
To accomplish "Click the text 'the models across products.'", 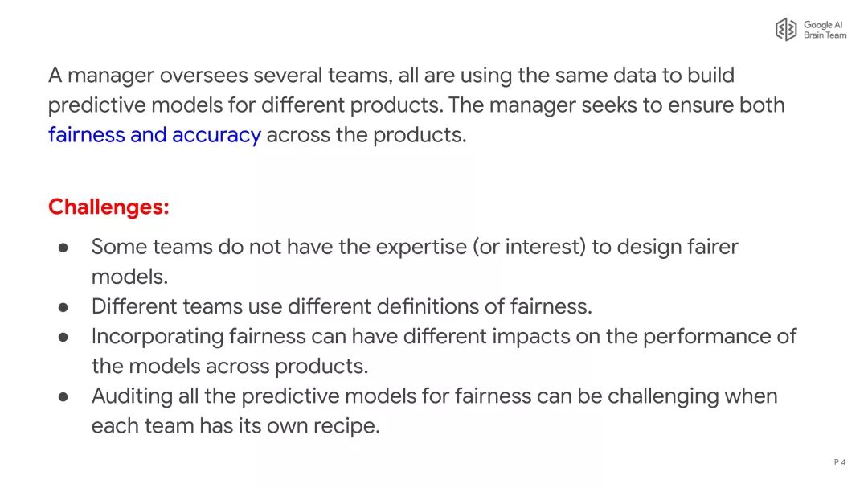I will [x=230, y=366].
